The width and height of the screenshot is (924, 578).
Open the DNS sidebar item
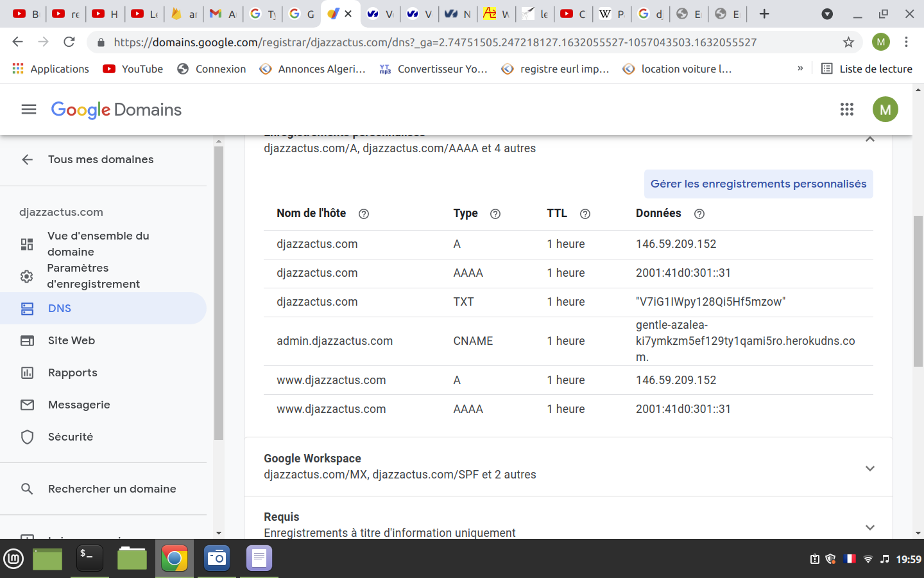(59, 308)
